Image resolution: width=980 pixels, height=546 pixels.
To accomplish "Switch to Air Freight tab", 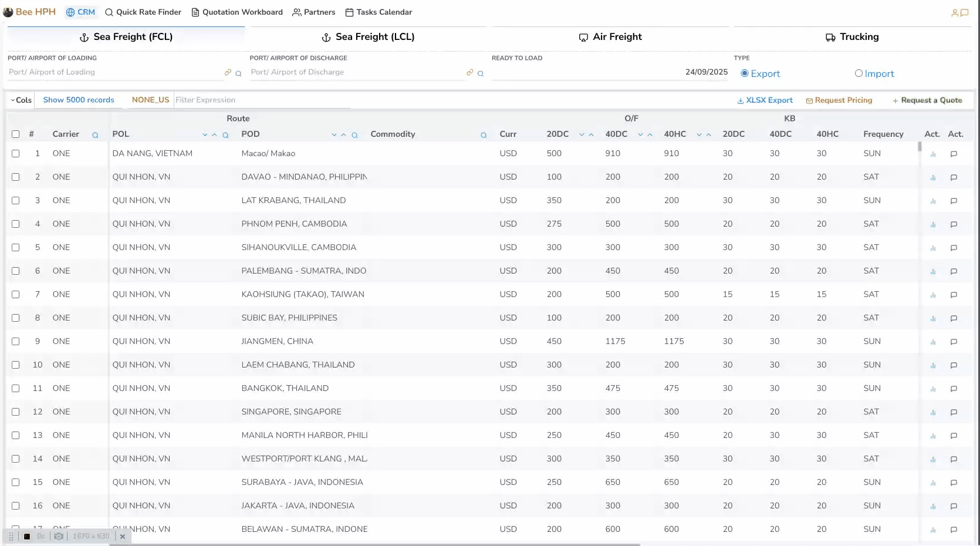I will [x=610, y=37].
